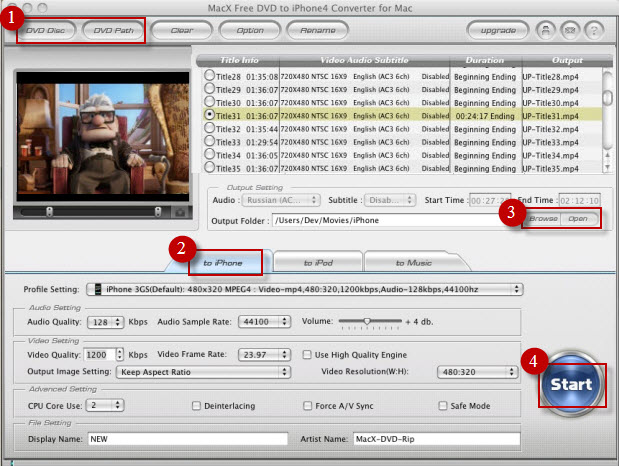Click the email envelope icon in the toolbar
619x466 pixels.
[x=570, y=30]
